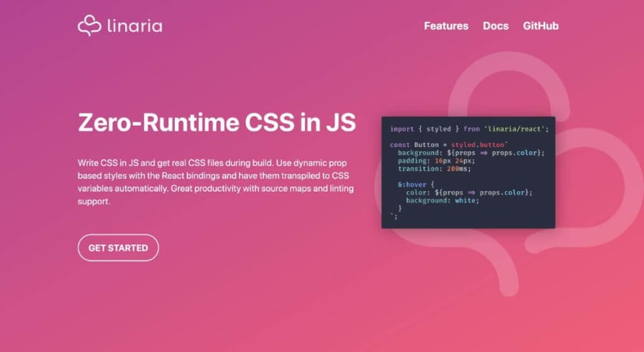Click the GET STARTED button
This screenshot has width=644, height=352.
tap(119, 247)
